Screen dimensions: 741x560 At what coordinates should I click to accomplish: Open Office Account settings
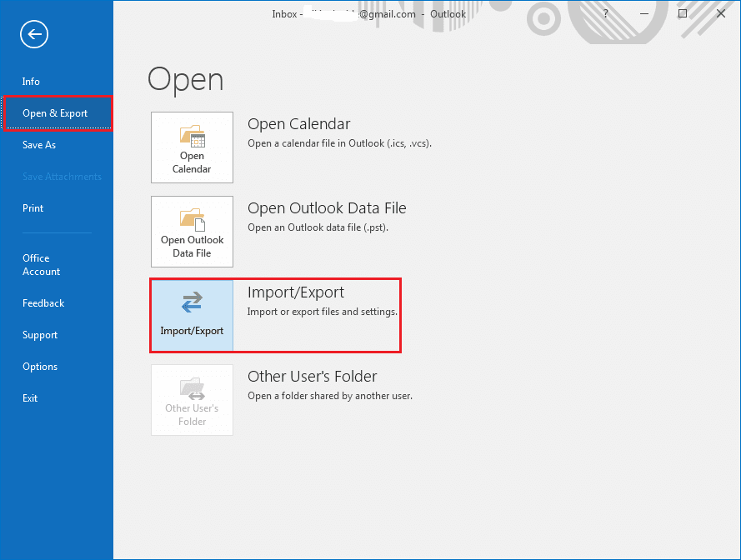(x=41, y=265)
